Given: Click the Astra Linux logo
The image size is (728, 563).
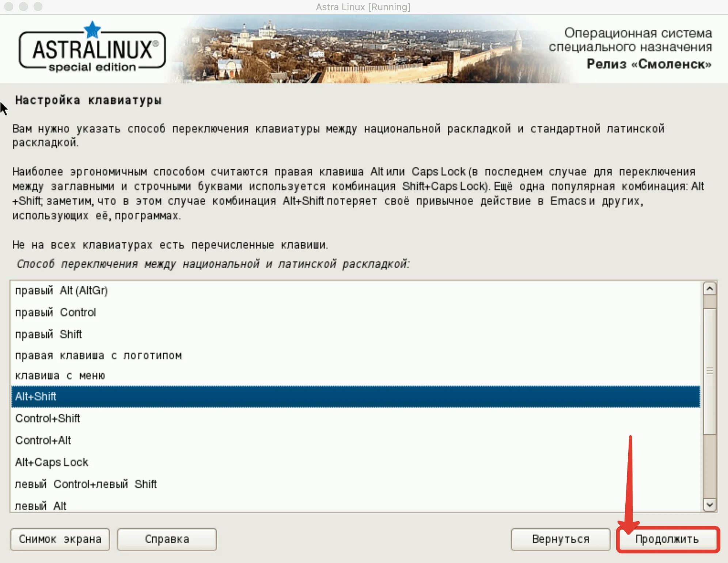Looking at the screenshot, I should pos(92,47).
